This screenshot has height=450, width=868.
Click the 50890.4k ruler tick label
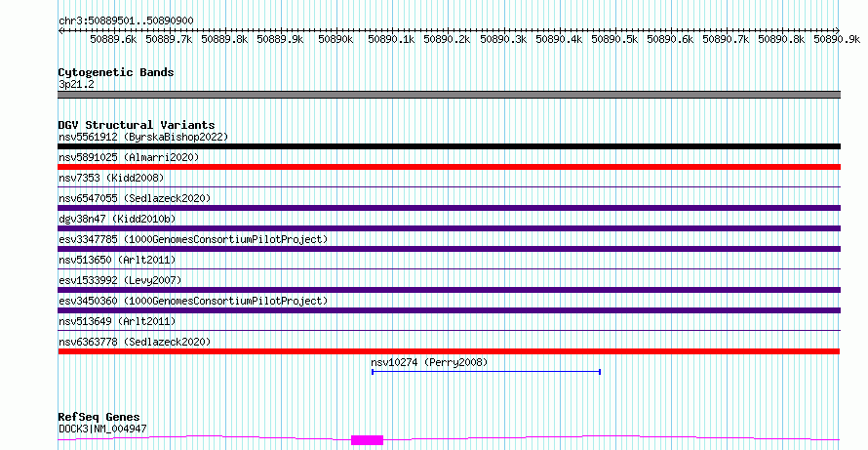tap(559, 39)
